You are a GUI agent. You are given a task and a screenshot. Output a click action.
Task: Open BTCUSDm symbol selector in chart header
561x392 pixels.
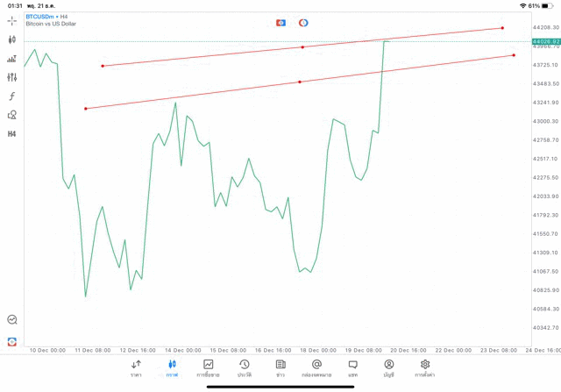point(42,17)
